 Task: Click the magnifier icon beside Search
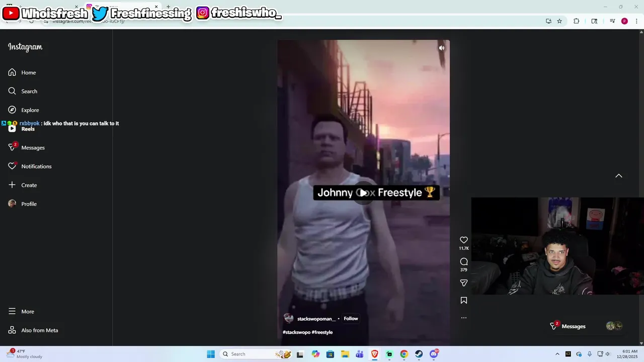tap(12, 91)
